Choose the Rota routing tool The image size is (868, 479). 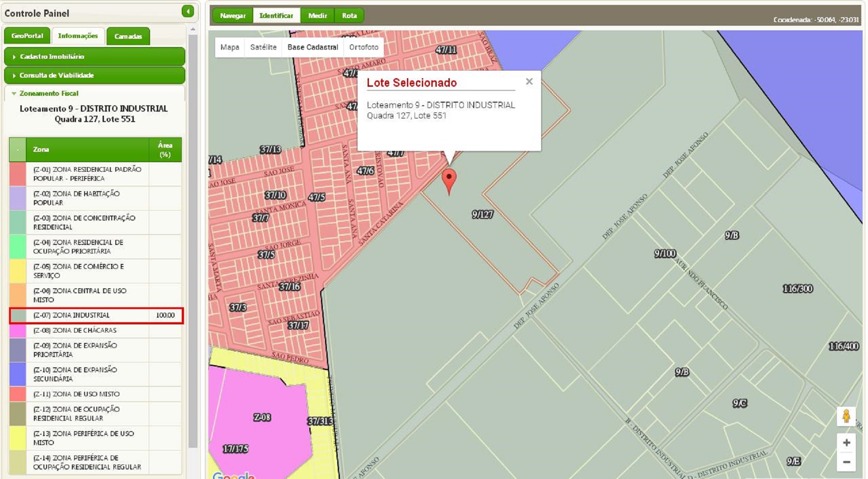coord(349,15)
